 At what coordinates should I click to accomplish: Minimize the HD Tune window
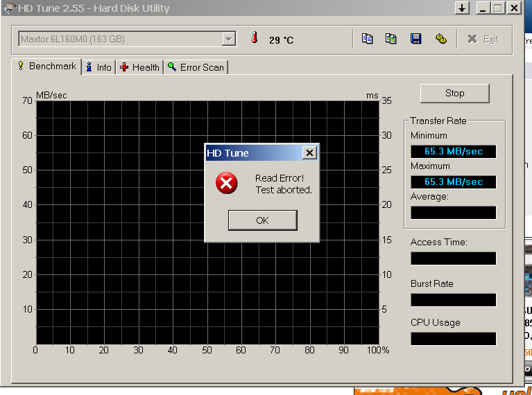483,8
